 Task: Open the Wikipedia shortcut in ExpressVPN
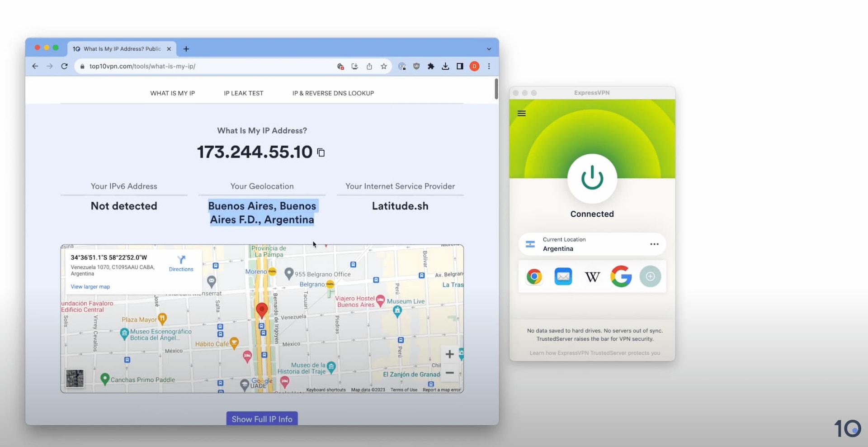[x=592, y=276]
